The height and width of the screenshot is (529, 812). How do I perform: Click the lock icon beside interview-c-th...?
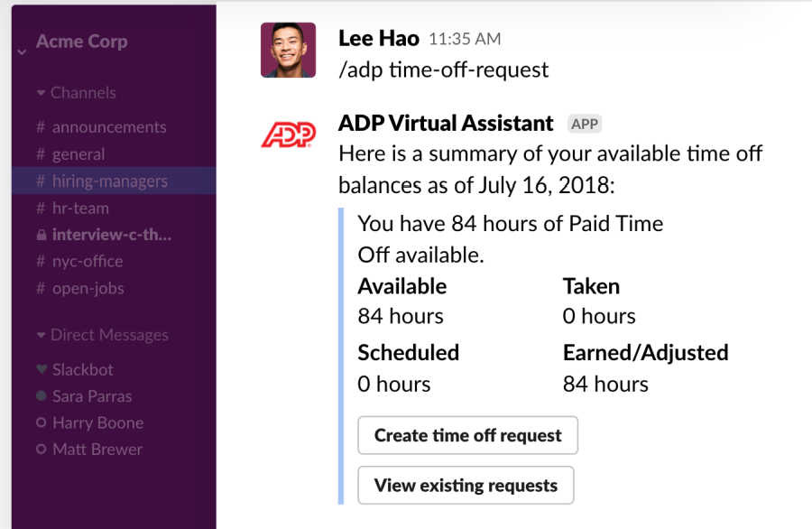coord(42,235)
